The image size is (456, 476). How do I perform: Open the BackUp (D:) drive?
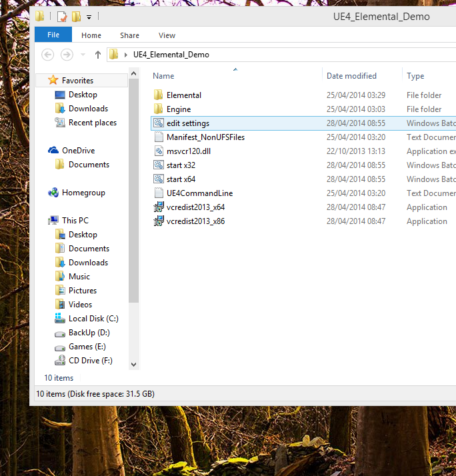click(x=89, y=333)
